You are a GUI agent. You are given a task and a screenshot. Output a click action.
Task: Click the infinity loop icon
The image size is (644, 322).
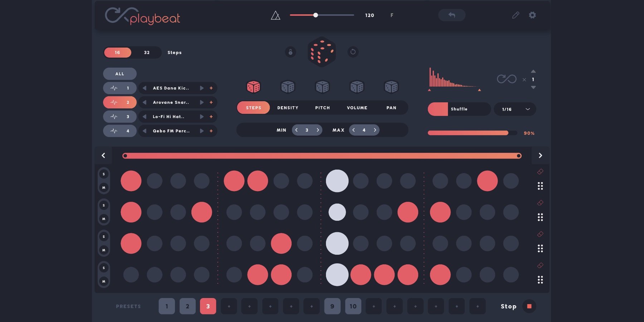[506, 79]
